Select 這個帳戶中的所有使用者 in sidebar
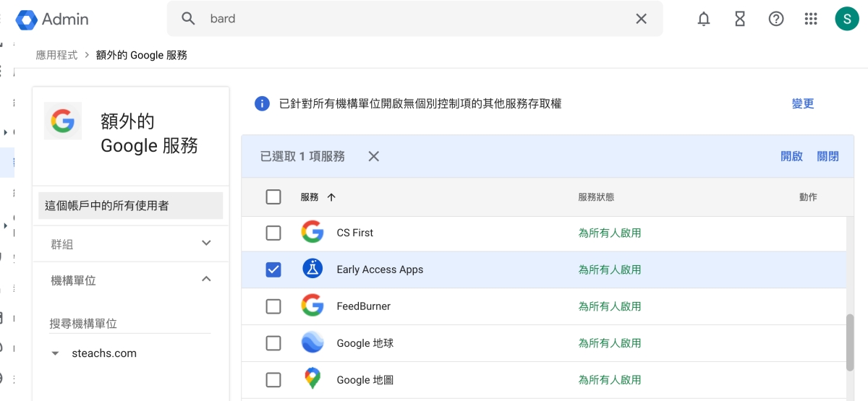868x401 pixels. [130, 206]
